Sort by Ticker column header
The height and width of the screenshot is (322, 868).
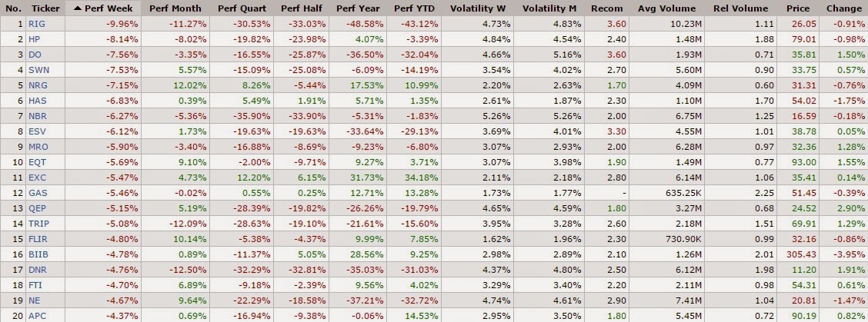(45, 8)
